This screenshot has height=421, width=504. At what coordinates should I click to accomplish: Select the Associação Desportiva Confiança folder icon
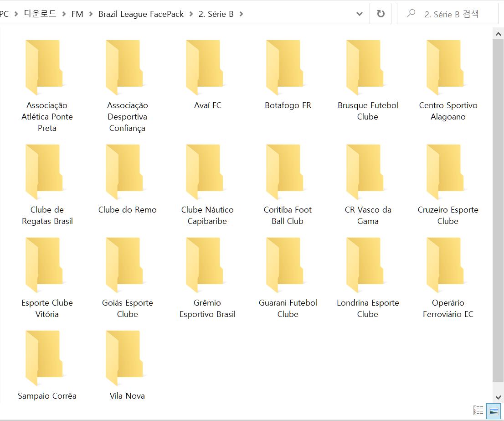pos(125,67)
